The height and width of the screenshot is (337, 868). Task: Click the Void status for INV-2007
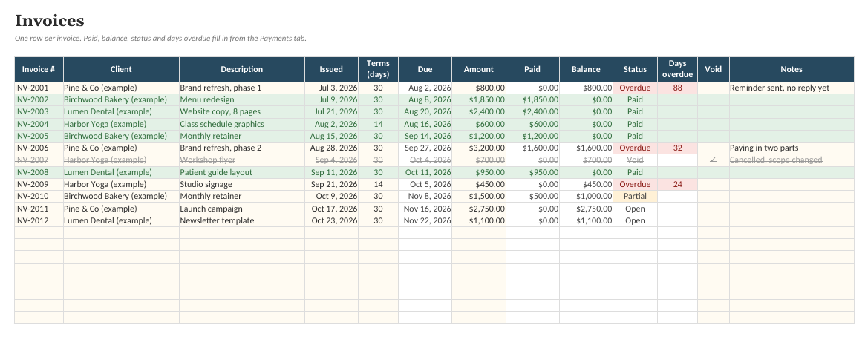(635, 160)
